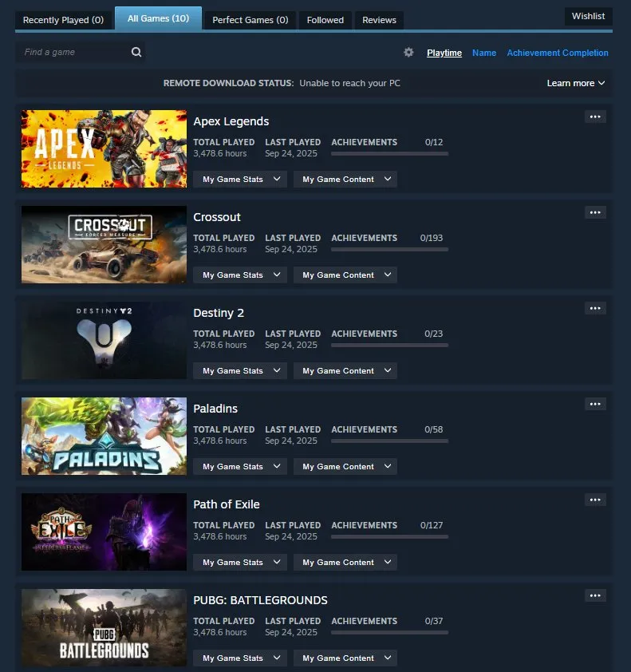631x672 pixels.
Task: Click the Paladins achievements progress bar
Action: 390,441
